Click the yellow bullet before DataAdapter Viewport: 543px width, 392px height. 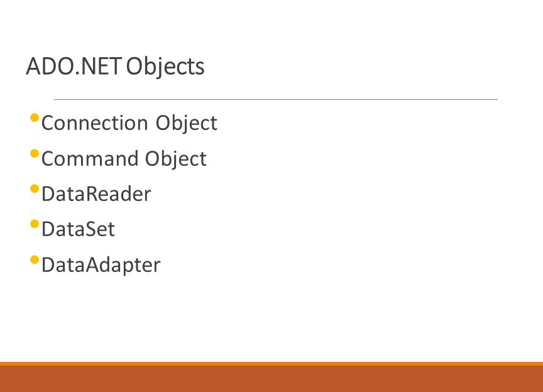click(35, 259)
